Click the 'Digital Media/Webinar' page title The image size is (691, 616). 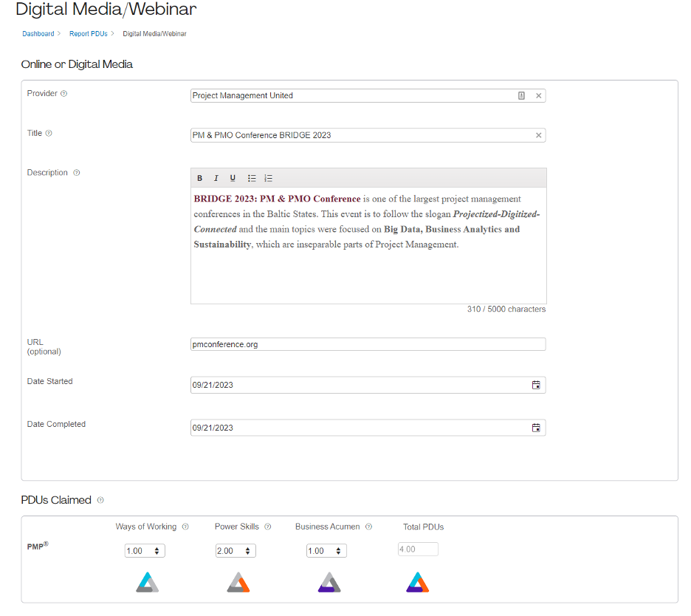click(106, 10)
